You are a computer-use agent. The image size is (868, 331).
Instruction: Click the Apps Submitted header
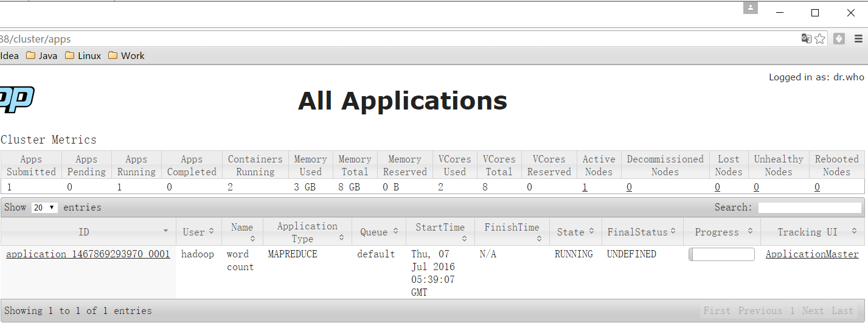click(x=31, y=165)
